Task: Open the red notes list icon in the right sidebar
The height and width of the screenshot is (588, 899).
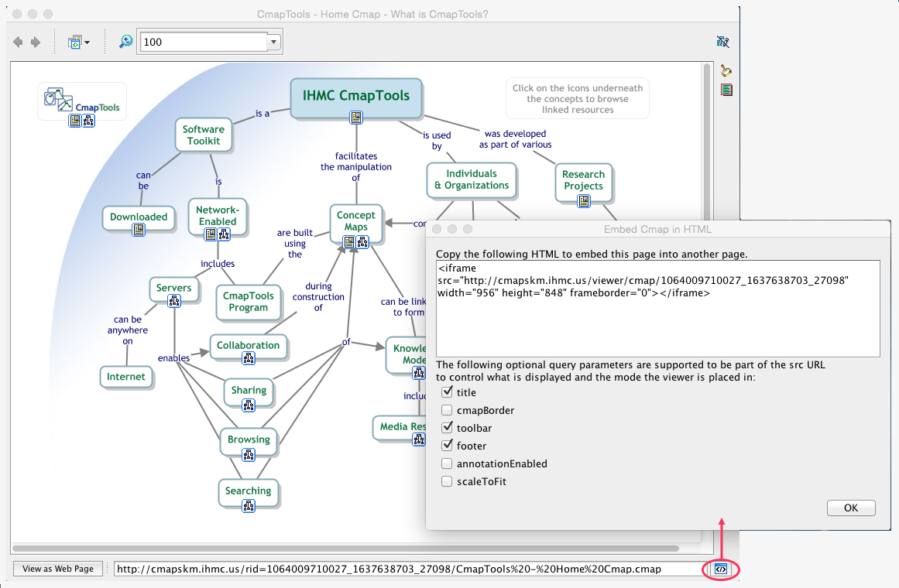Action: pyautogui.click(x=726, y=90)
